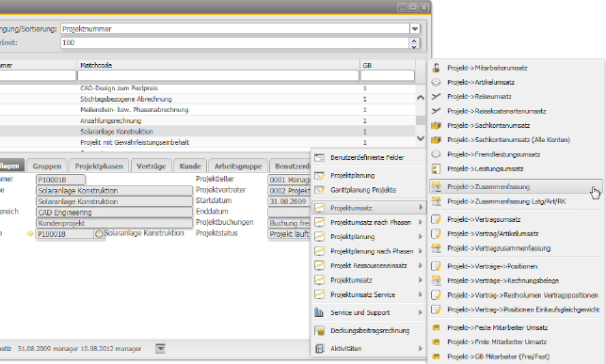This screenshot has height=364, width=606.
Task: Select the Stichtagsbezogene Abrechnung row
Action: 208,99
